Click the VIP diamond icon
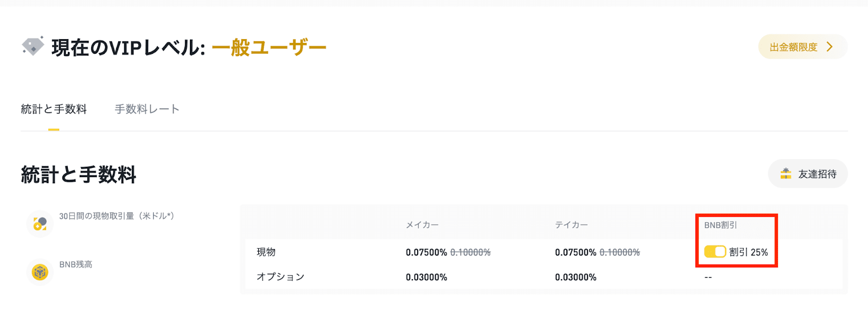 tap(33, 47)
